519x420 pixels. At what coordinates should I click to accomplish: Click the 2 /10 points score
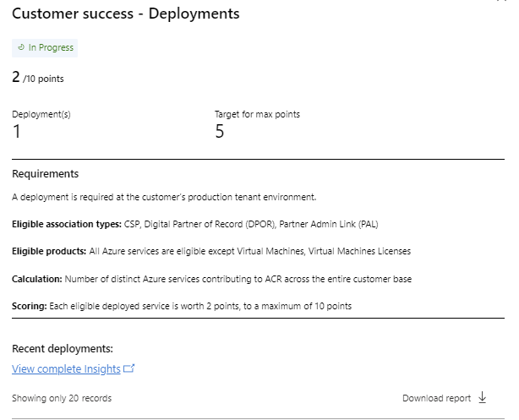tap(38, 78)
